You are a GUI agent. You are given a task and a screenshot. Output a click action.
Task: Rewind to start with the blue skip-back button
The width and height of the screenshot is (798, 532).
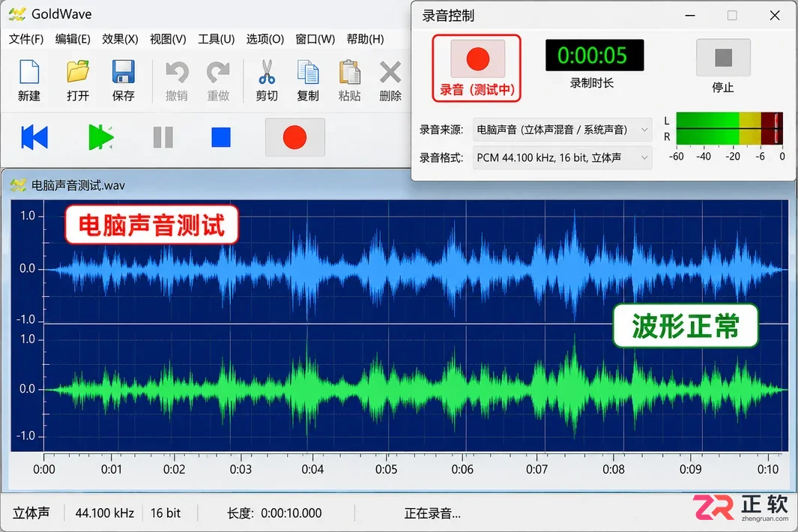click(34, 137)
